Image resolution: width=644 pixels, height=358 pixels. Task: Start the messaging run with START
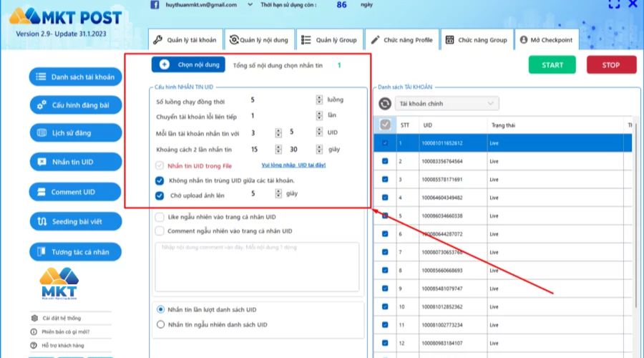(552, 65)
